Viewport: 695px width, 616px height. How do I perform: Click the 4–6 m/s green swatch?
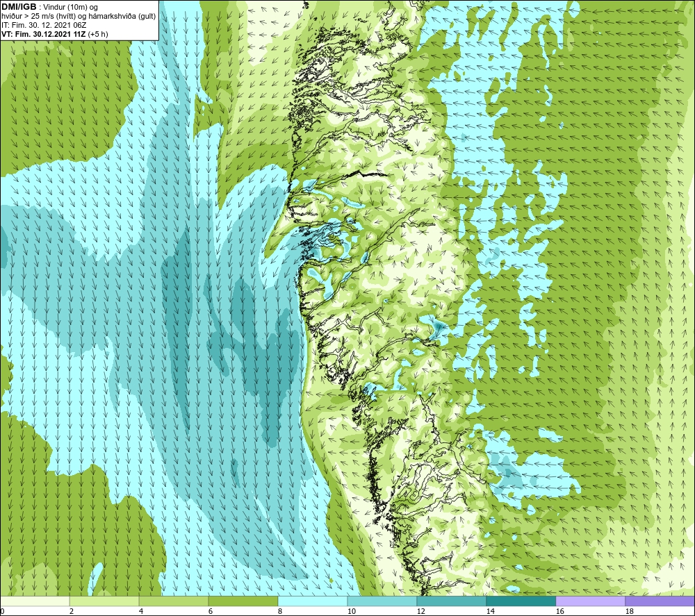[174, 601]
